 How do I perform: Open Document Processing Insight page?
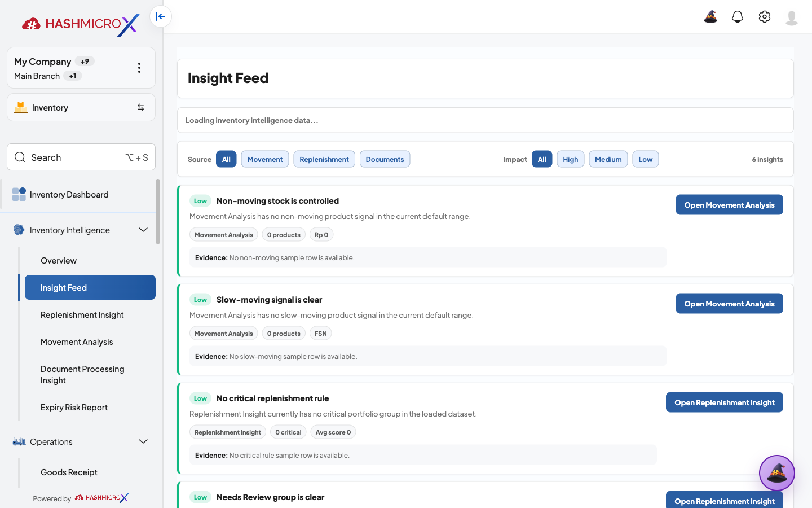(x=90, y=375)
